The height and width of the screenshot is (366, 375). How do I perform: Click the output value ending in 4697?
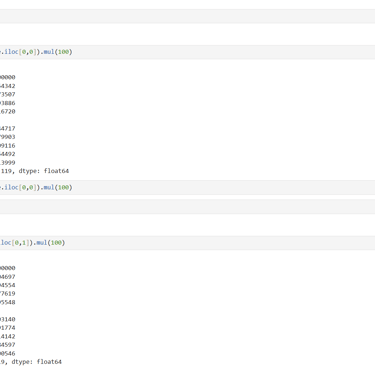8,277
